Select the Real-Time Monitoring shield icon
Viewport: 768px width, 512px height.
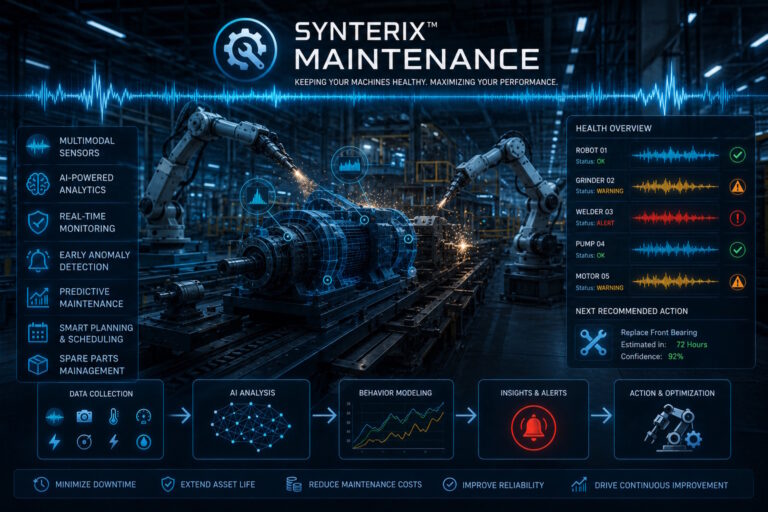pyautogui.click(x=38, y=222)
